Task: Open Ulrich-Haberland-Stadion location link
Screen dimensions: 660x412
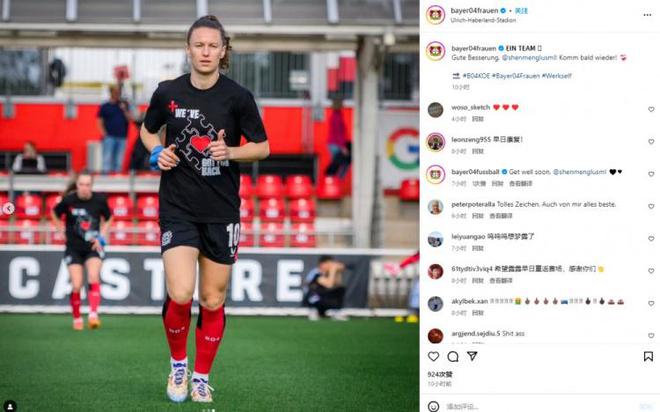Action: tap(483, 20)
